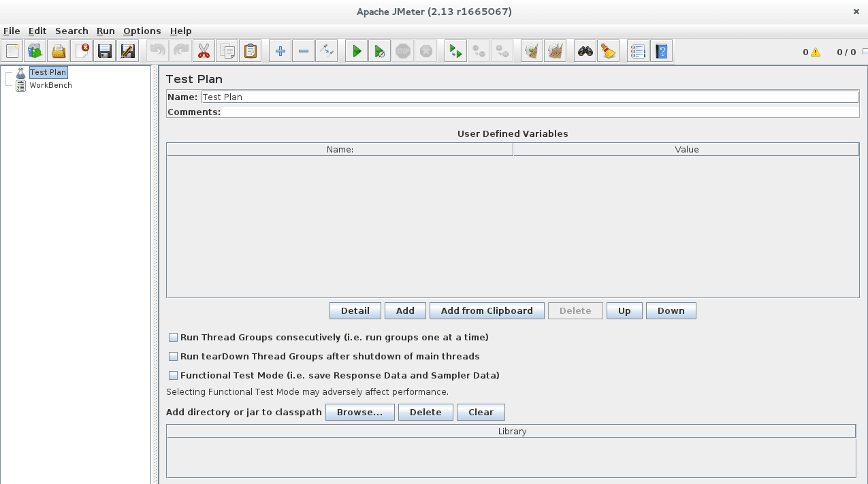Image resolution: width=868 pixels, height=484 pixels.
Task: Focus the Comments input field
Action: click(540, 112)
